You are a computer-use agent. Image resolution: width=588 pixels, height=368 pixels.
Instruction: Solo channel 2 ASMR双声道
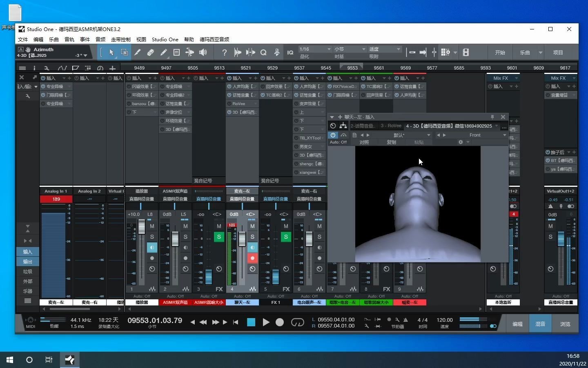point(185,237)
